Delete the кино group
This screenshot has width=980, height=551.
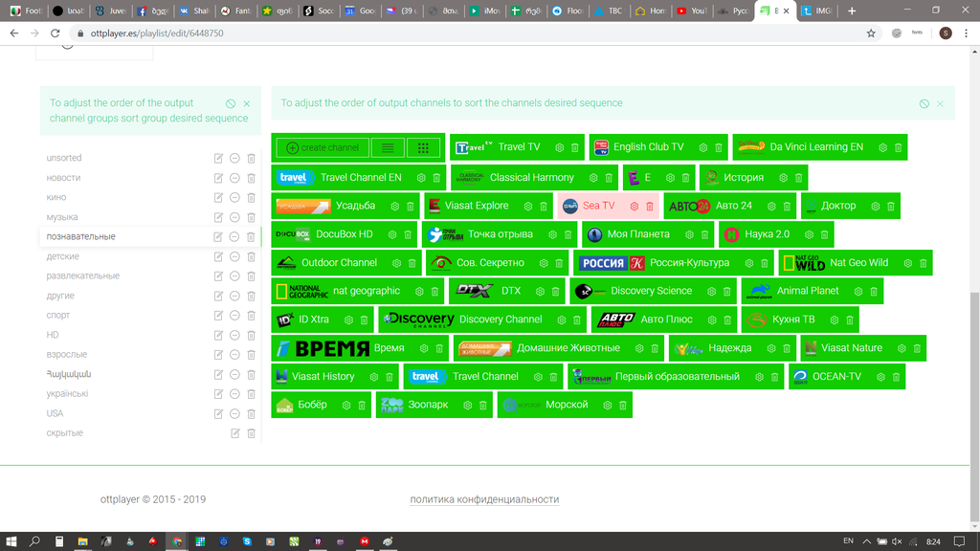coord(252,197)
